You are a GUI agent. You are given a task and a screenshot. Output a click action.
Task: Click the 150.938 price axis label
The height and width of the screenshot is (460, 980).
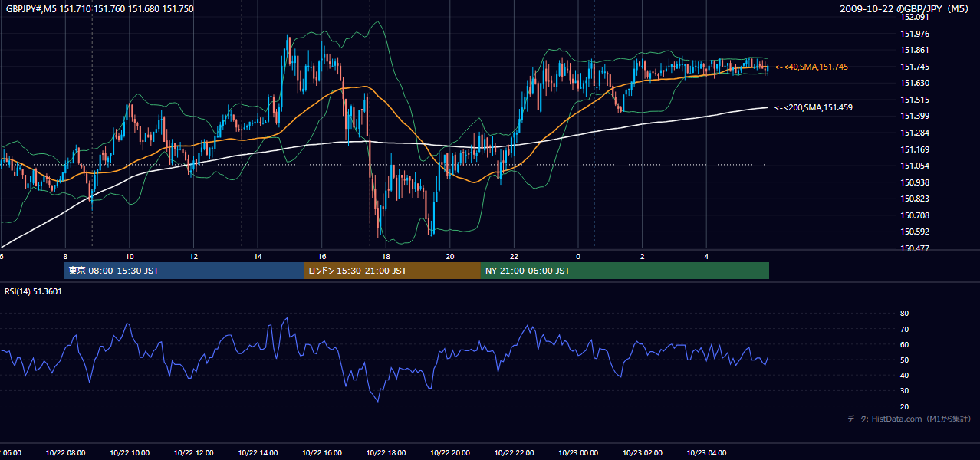point(915,183)
